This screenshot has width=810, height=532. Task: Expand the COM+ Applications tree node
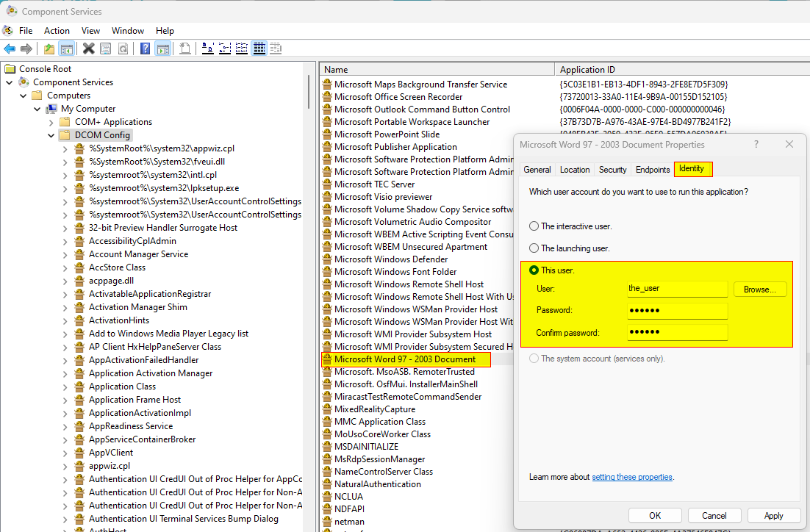click(x=51, y=122)
